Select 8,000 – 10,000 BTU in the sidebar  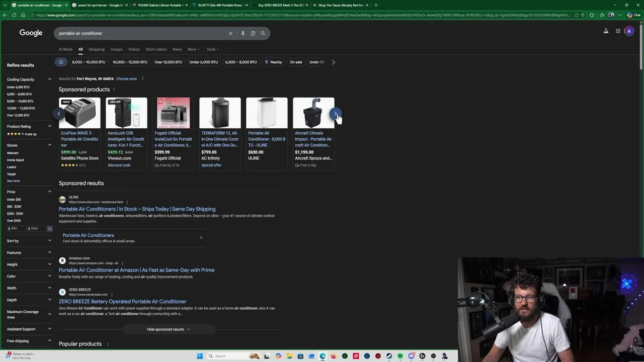[x=20, y=101]
